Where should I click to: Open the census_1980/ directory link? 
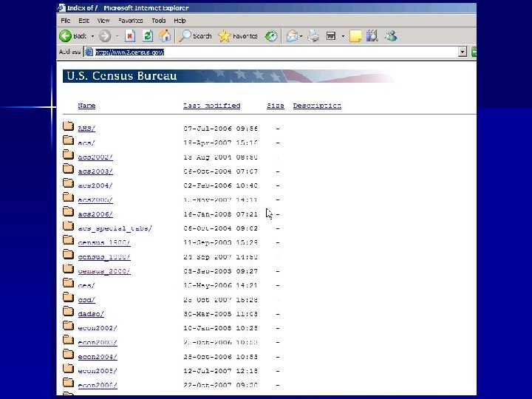104,242
